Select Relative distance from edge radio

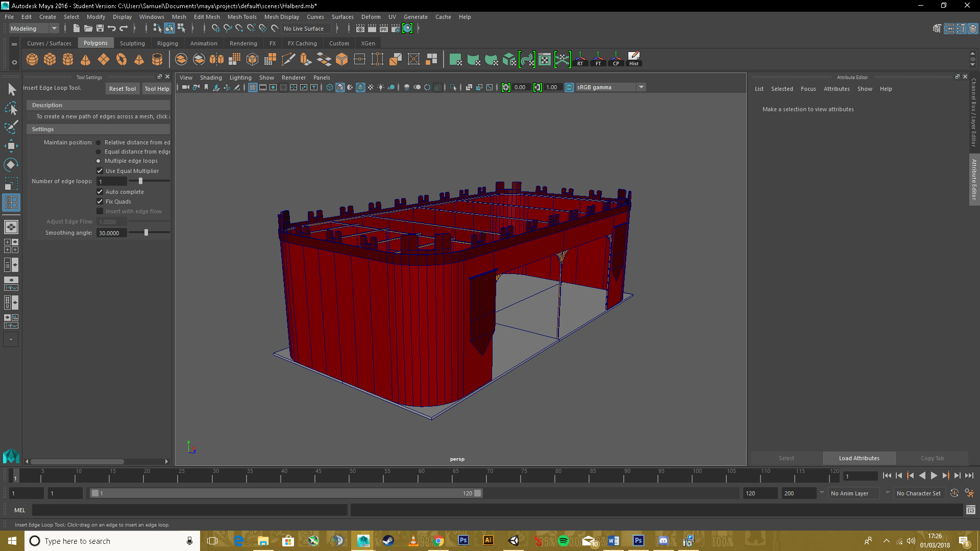point(99,143)
